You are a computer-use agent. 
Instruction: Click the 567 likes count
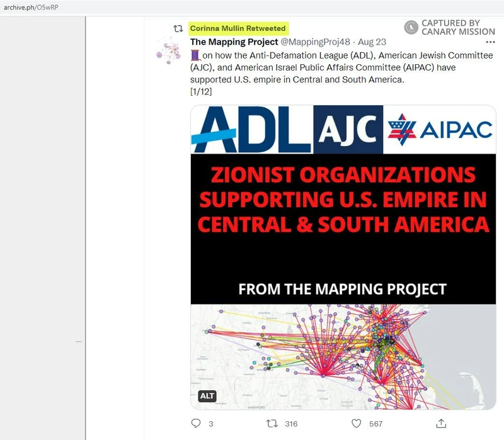pyautogui.click(x=375, y=424)
